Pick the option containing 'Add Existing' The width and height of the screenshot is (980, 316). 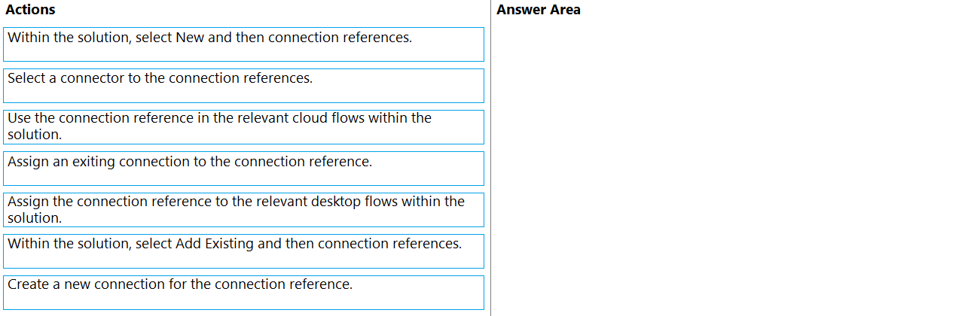click(x=243, y=251)
